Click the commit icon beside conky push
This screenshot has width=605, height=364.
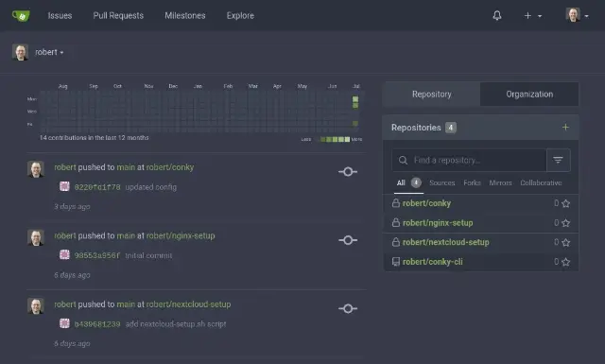click(348, 172)
